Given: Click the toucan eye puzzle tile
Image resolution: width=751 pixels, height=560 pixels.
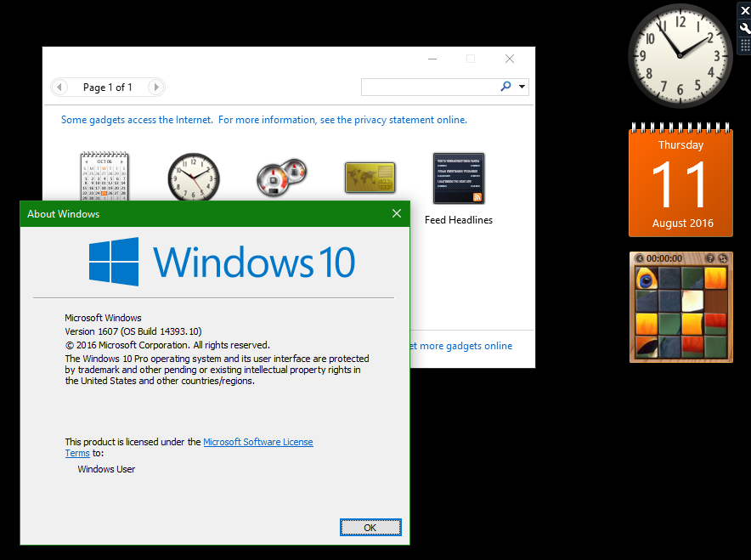Looking at the screenshot, I should [x=647, y=279].
